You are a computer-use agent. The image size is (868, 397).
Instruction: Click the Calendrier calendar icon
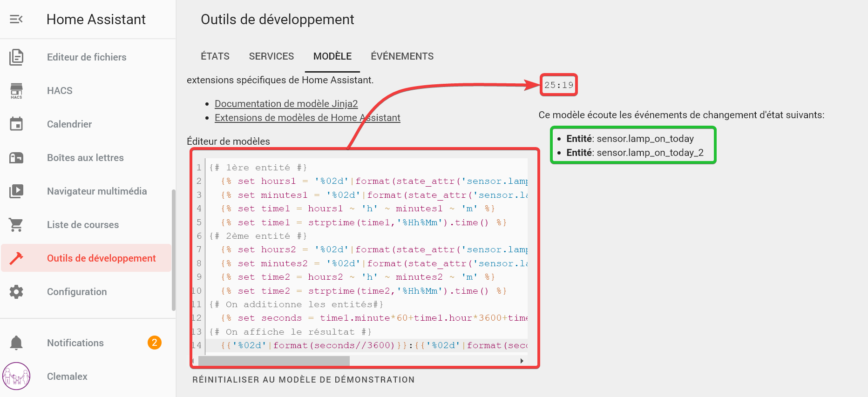[16, 124]
